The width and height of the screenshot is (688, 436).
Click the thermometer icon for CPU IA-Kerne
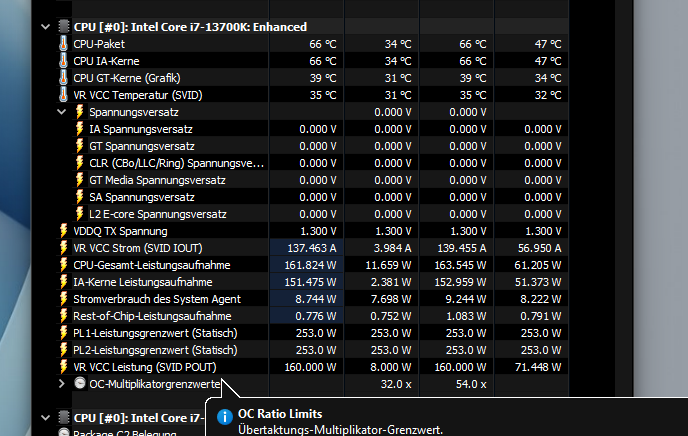point(64,61)
